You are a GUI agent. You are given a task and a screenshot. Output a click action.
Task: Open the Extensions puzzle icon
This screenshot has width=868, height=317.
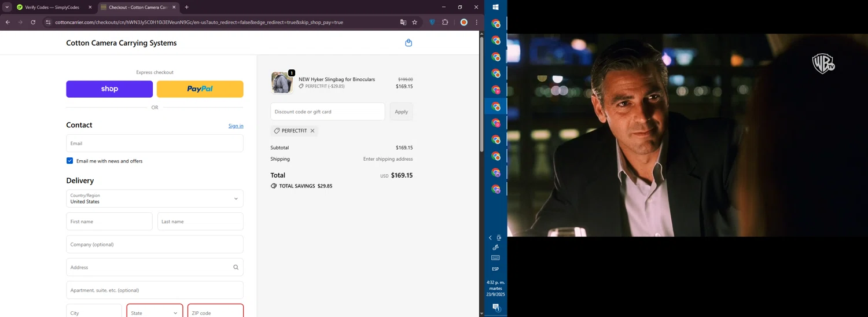[445, 23]
